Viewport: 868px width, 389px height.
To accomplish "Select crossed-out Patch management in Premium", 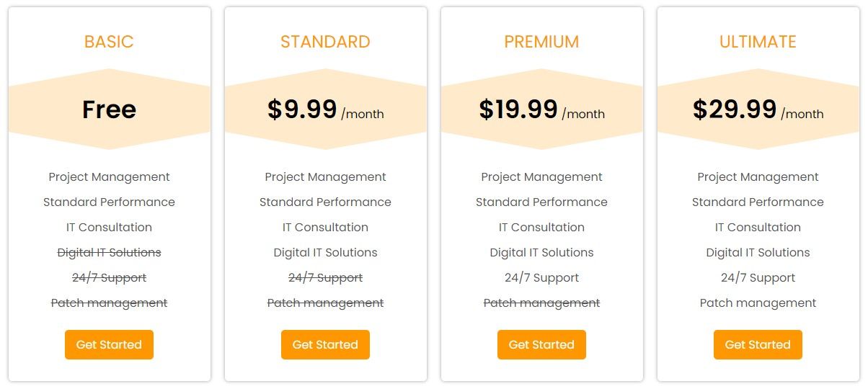I will [x=541, y=303].
